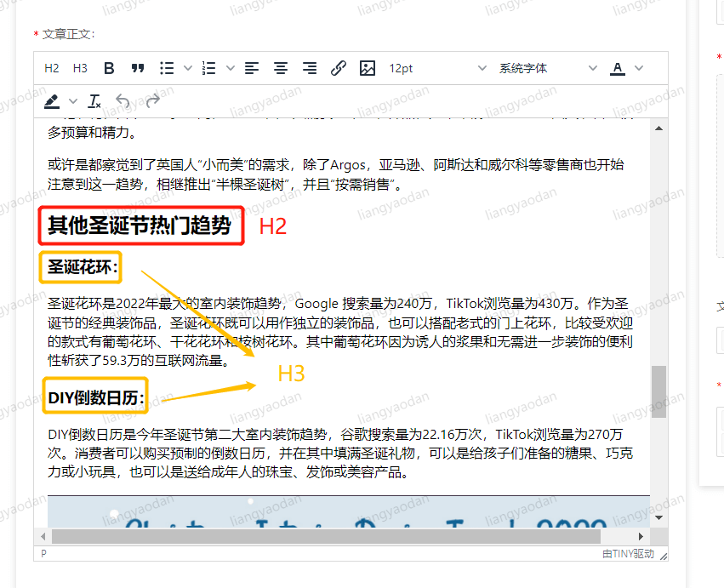The width and height of the screenshot is (724, 588).
Task: Apply the background highlight color
Action: pyautogui.click(x=52, y=101)
